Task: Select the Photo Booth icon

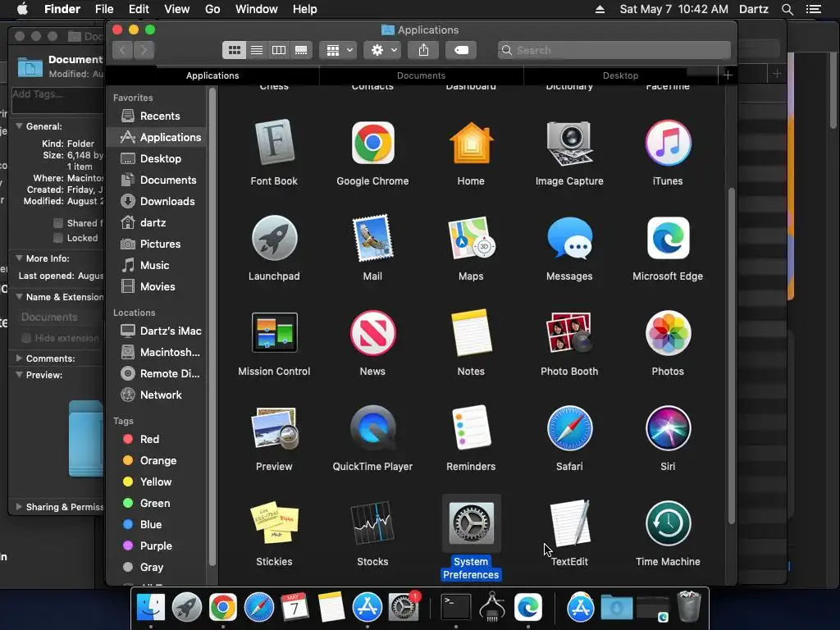Action: point(569,333)
